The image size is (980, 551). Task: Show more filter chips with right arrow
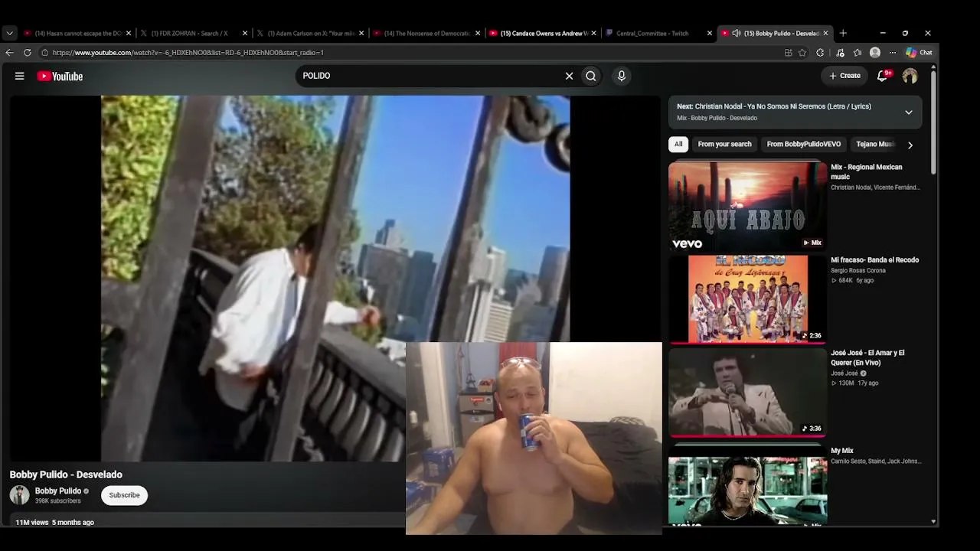[910, 145]
